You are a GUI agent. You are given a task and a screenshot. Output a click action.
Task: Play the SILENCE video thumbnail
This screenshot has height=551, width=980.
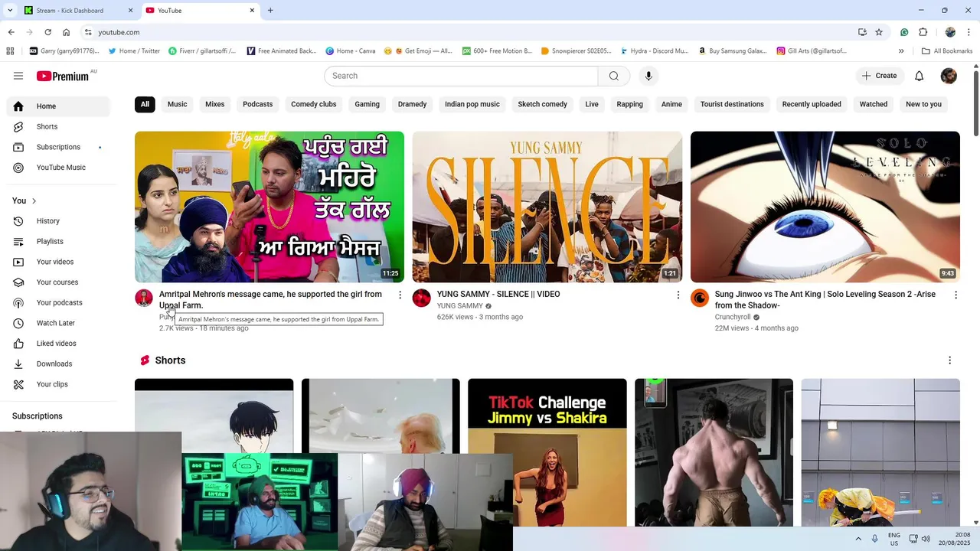[547, 207]
